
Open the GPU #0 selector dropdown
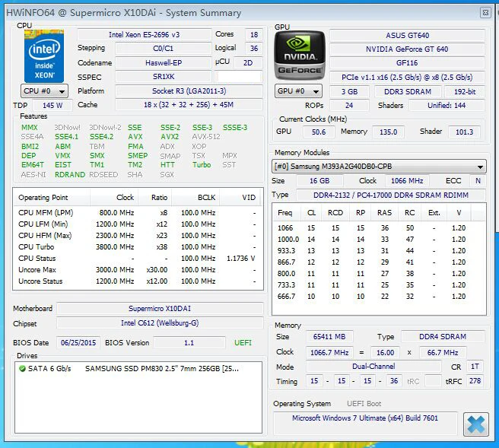point(298,91)
